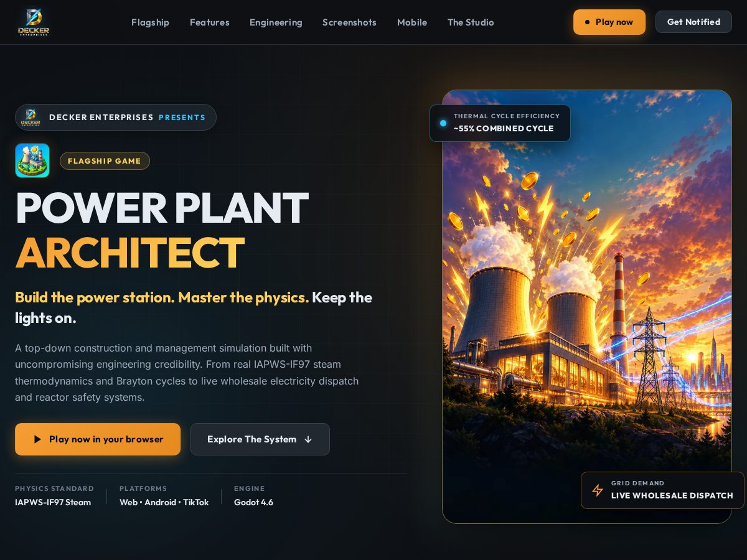Click the Grid Demand label
The image size is (747, 560).
[x=638, y=483]
